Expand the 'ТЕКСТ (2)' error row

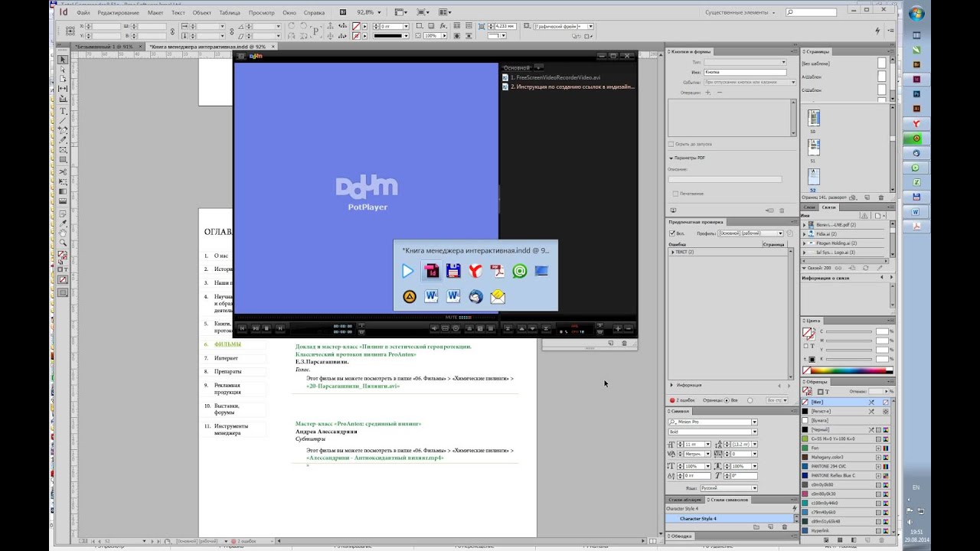click(x=672, y=252)
